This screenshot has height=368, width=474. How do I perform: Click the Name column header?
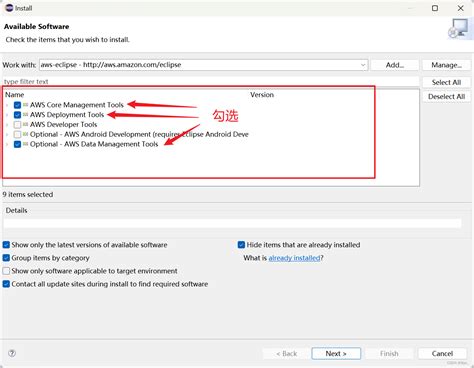coord(14,95)
